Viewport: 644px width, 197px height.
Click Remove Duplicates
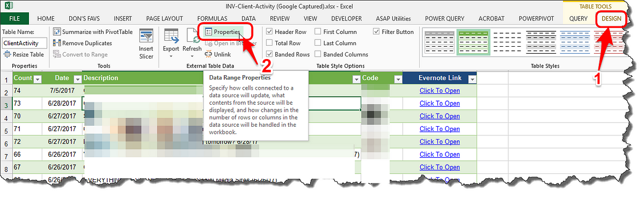coord(82,43)
